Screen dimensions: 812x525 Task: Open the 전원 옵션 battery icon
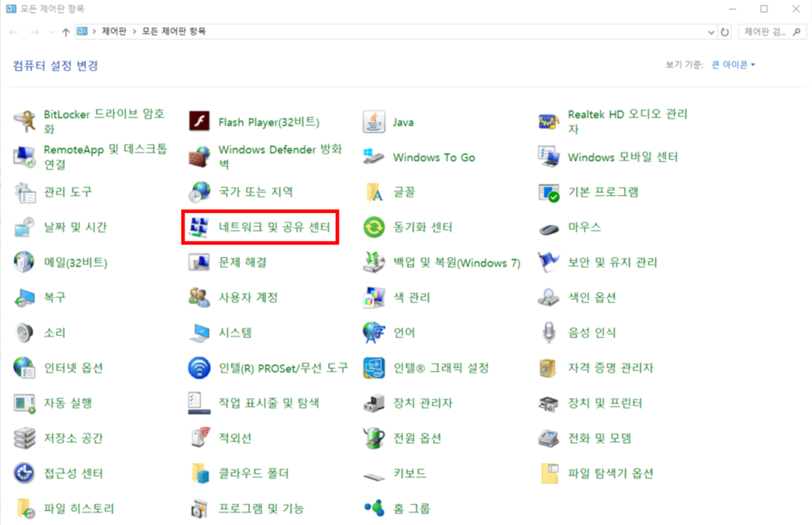374,438
